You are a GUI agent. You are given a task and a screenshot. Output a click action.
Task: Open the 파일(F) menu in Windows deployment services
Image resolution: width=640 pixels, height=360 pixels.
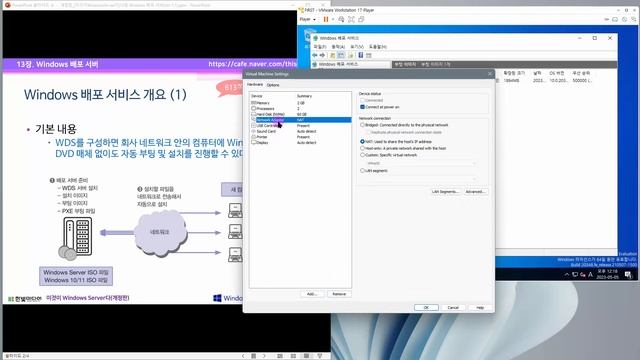(320, 47)
